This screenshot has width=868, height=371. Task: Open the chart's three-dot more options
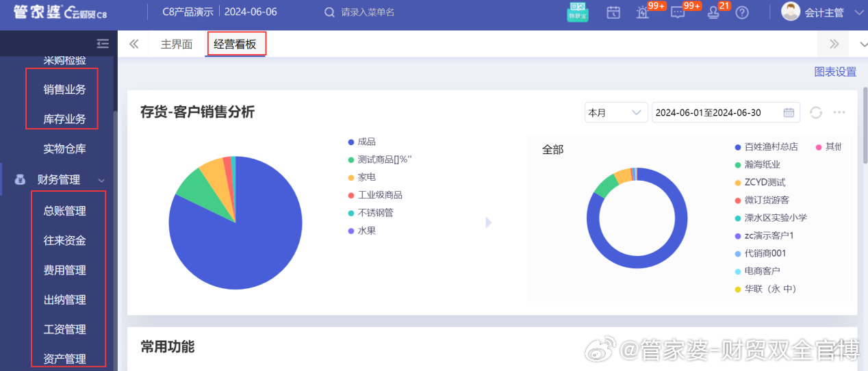pos(839,112)
